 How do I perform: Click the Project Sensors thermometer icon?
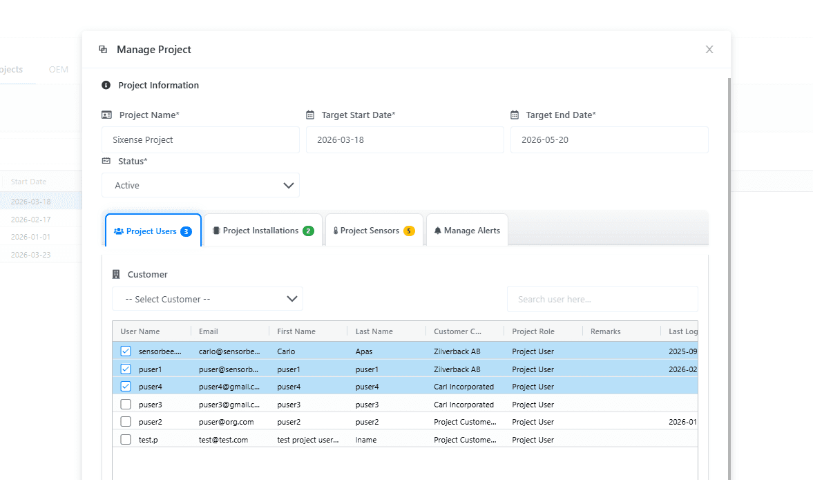tap(336, 231)
